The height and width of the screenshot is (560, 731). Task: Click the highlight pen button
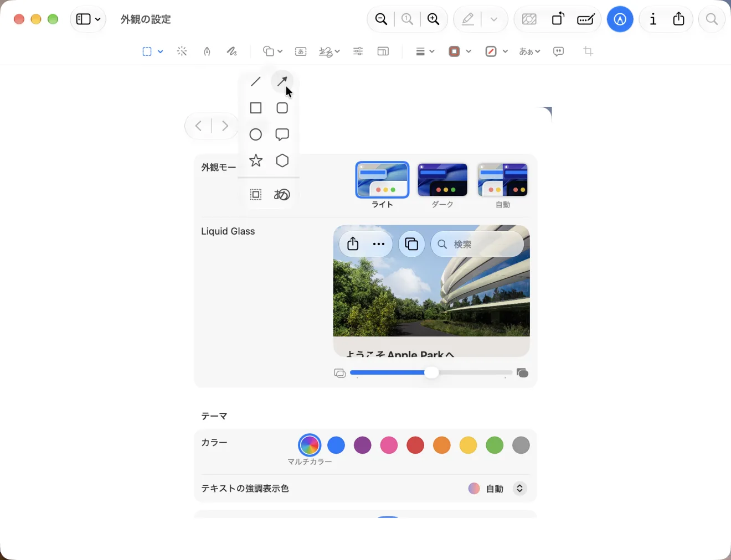coord(468,19)
